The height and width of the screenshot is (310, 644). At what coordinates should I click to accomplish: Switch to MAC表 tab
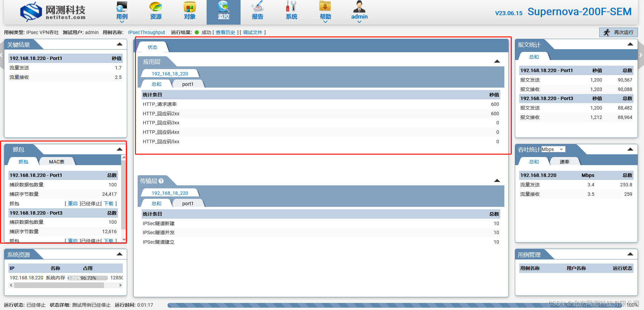(57, 162)
